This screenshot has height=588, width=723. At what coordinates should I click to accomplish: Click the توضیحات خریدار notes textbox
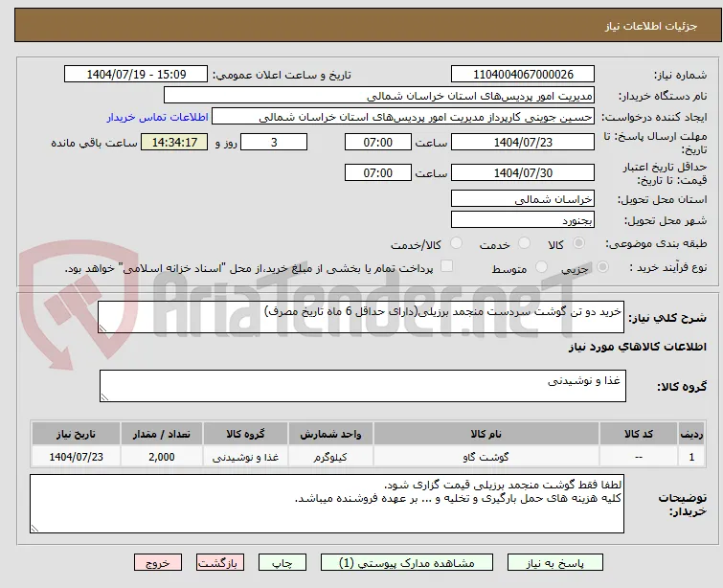[327, 504]
